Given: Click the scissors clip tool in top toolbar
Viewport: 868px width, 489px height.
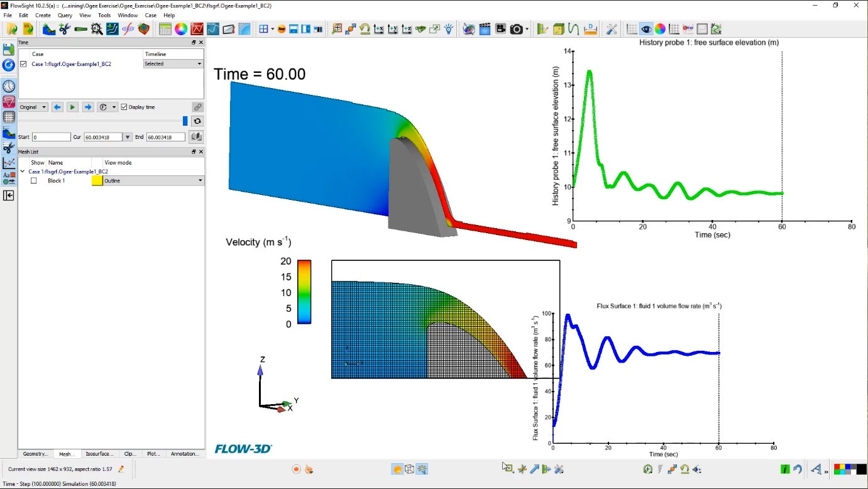Looking at the screenshot, I should pos(64,29).
